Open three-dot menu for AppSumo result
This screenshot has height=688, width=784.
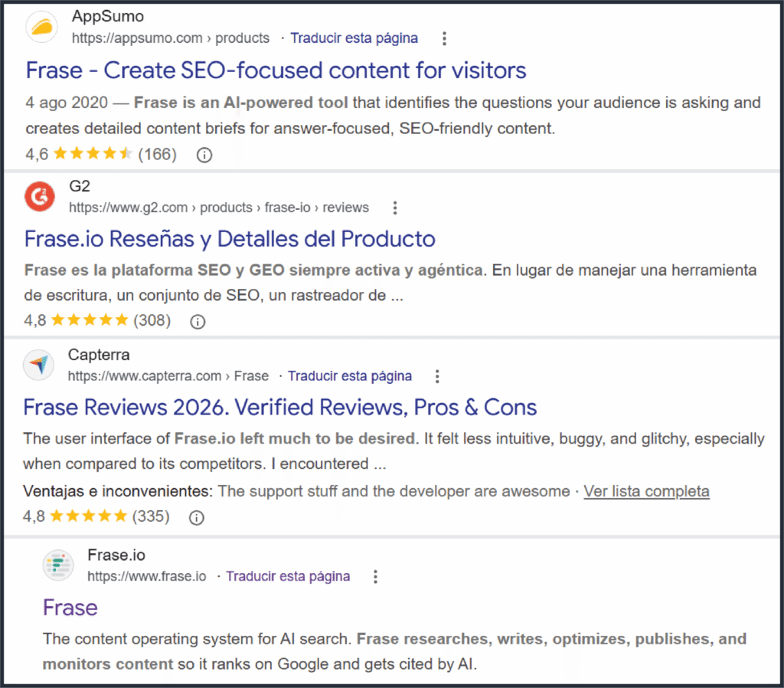point(444,38)
